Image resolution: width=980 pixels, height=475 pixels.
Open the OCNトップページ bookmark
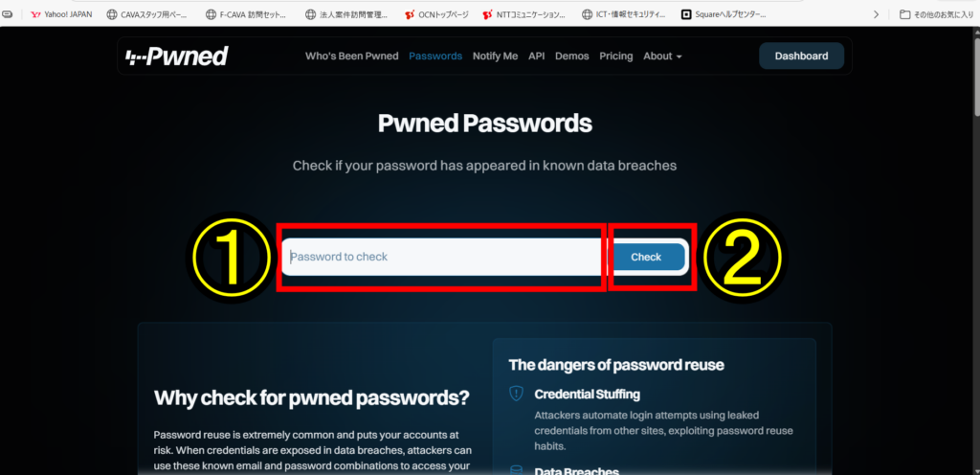[438, 14]
